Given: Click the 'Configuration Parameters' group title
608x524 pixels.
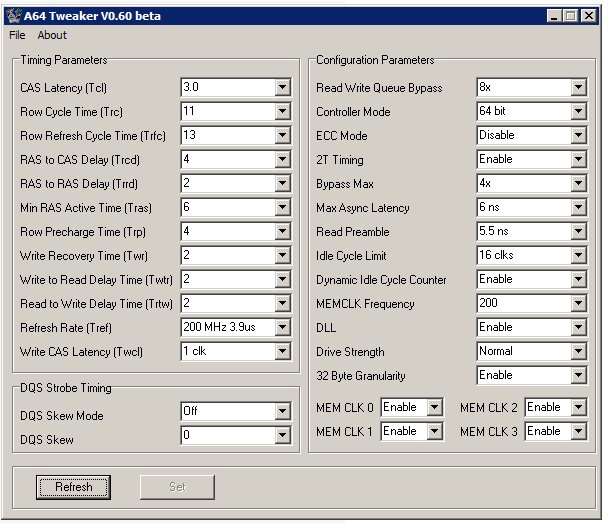Looking at the screenshot, I should pos(375,60).
